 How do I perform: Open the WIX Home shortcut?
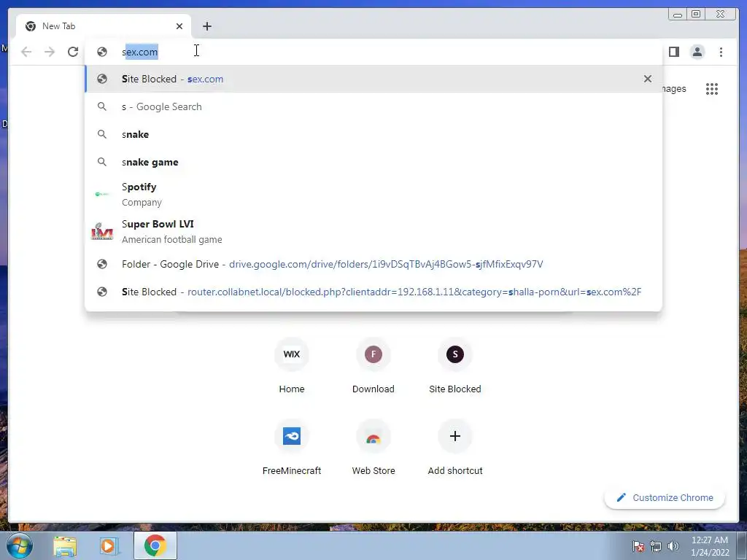[x=292, y=366]
